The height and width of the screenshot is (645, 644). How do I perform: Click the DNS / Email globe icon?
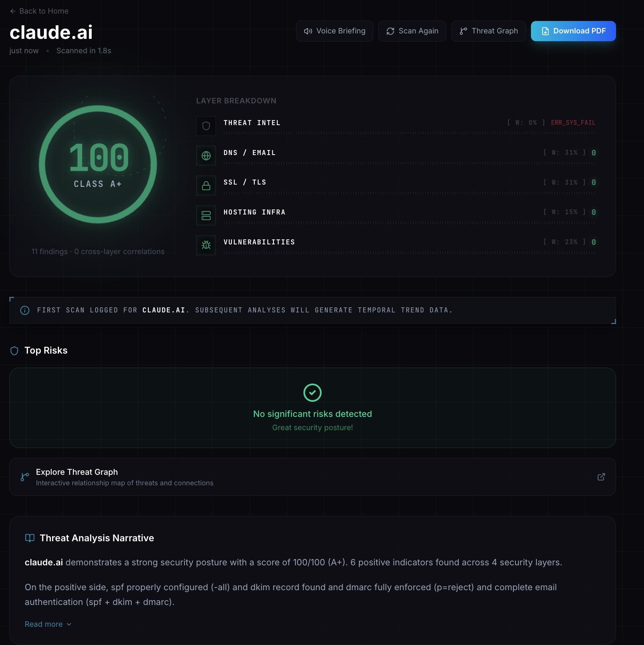206,156
